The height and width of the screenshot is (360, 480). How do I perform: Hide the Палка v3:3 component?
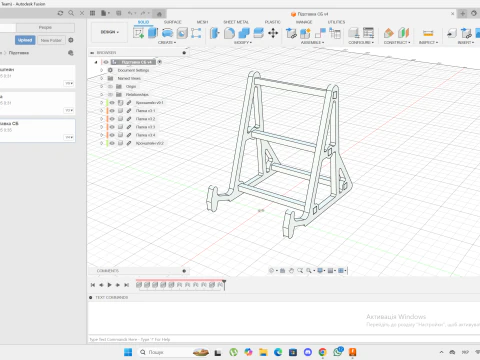tap(112, 127)
